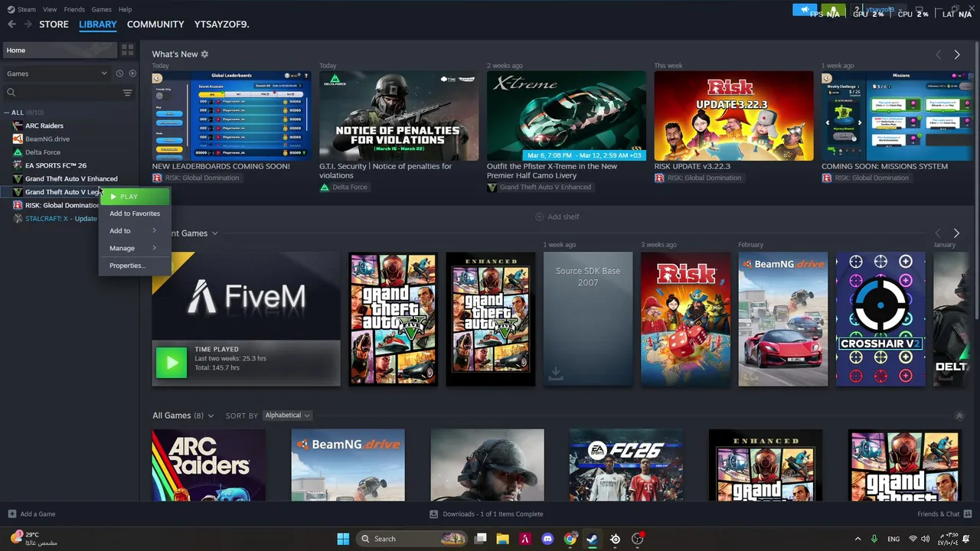Open BeamNG.drive cover in Recent Games
Viewport: 980px width, 551px height.
click(782, 319)
